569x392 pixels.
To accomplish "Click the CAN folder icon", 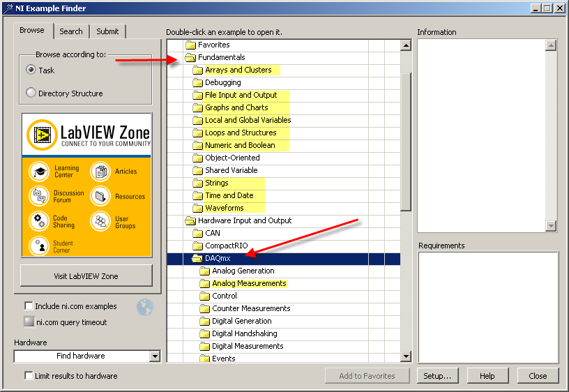I will pyautogui.click(x=198, y=233).
